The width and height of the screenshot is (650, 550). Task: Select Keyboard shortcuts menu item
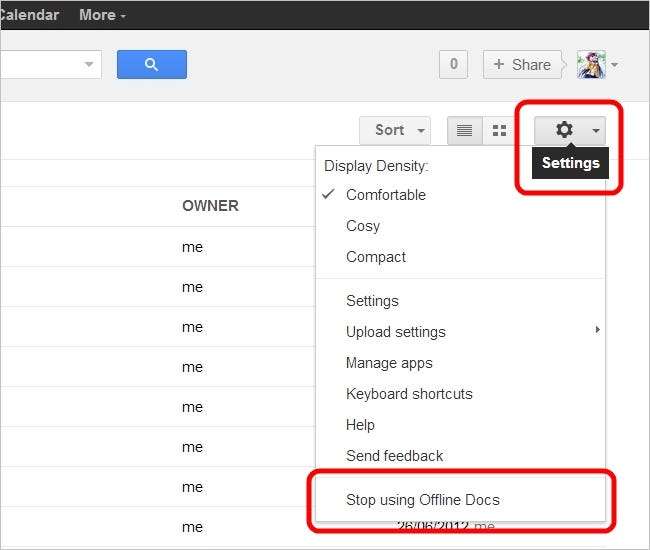(409, 394)
